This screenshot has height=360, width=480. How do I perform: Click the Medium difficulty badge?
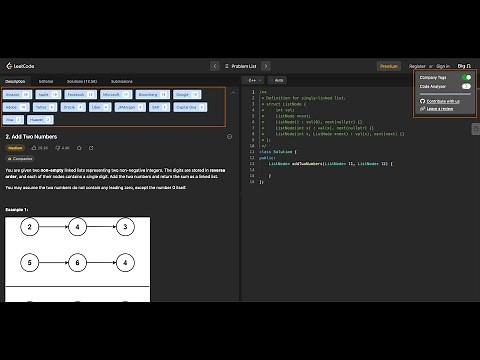pyautogui.click(x=15, y=148)
